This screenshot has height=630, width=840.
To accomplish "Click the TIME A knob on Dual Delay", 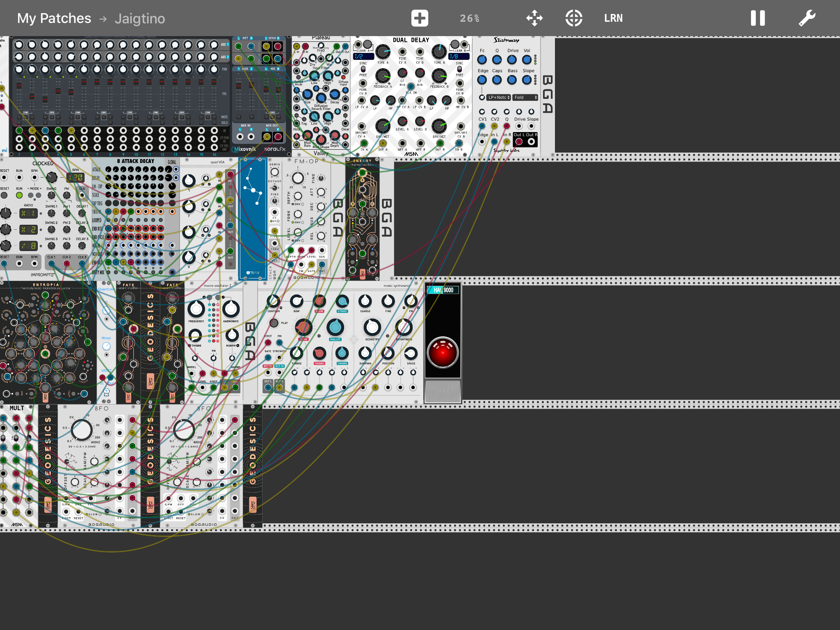I will pyautogui.click(x=383, y=52).
